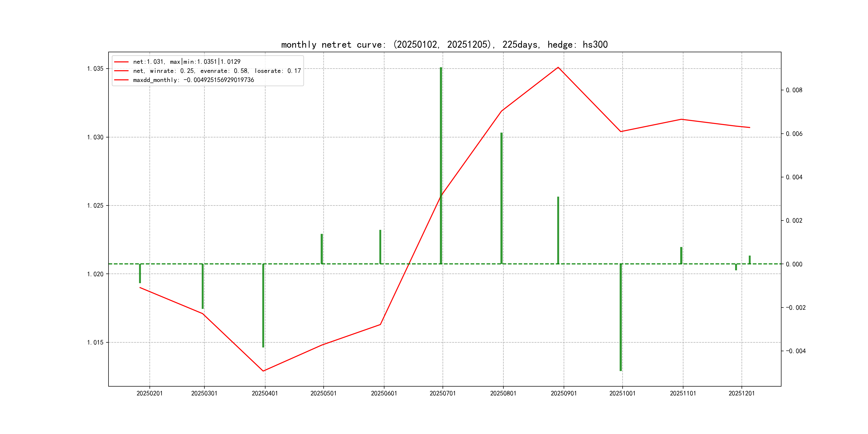Screen dimensions: 868x434
Task: Click the red curve lowest point near 20250401
Action: point(263,371)
